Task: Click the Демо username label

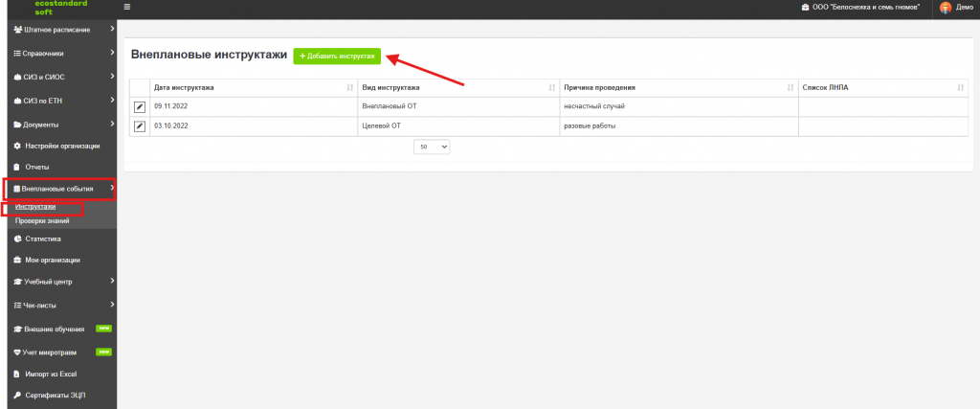Action: (x=965, y=8)
